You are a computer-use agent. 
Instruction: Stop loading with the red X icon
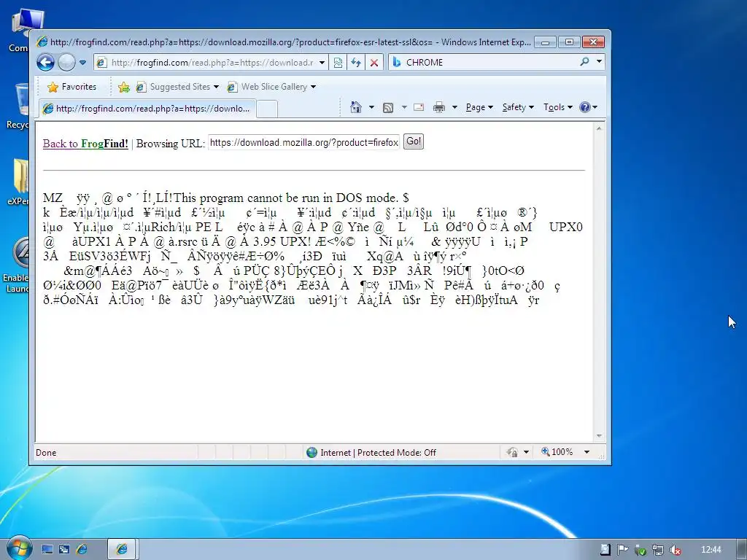374,63
